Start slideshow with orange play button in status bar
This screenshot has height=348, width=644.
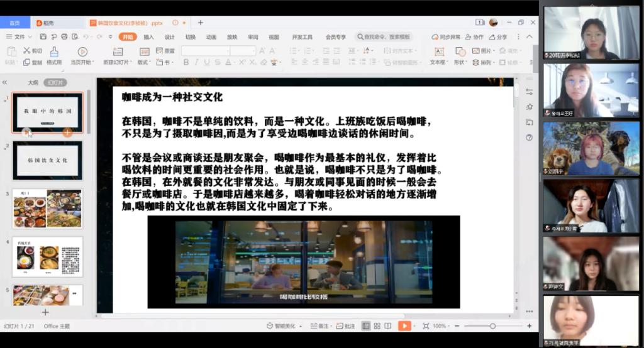404,326
